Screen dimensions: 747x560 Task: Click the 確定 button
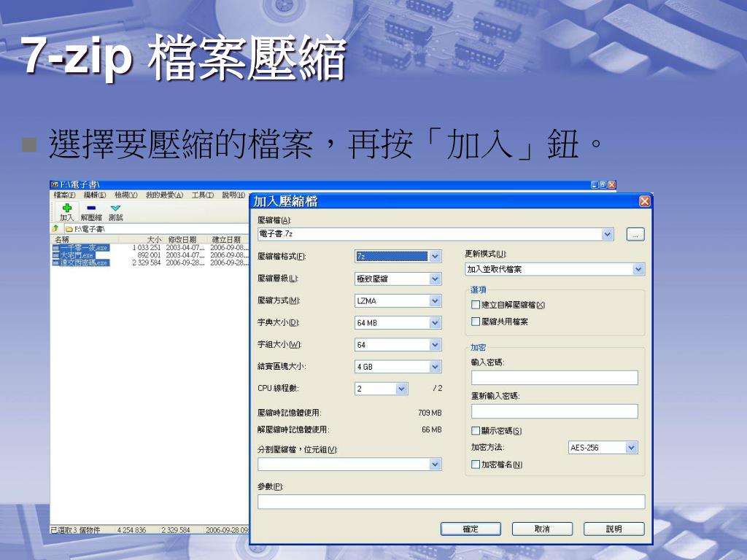tap(471, 529)
